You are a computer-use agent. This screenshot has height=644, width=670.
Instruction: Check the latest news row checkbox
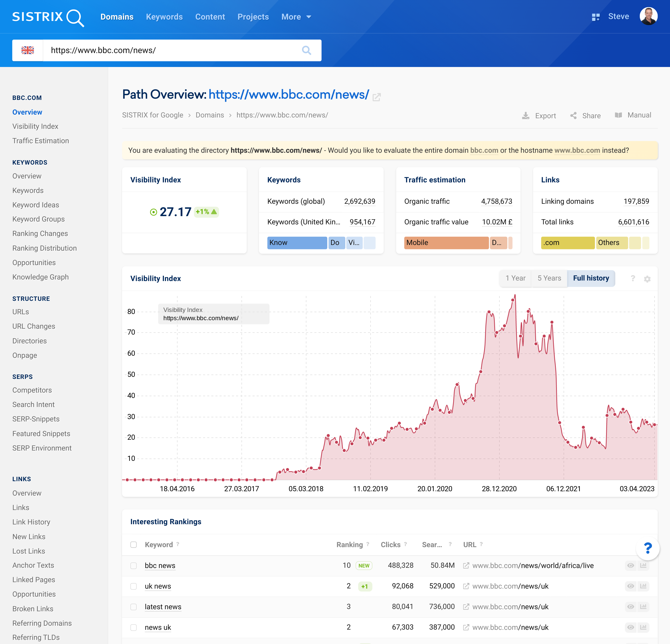coord(133,607)
